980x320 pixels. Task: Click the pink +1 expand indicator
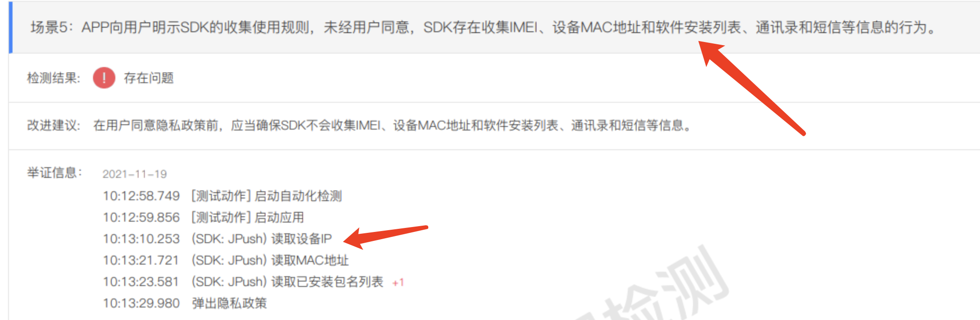398,282
